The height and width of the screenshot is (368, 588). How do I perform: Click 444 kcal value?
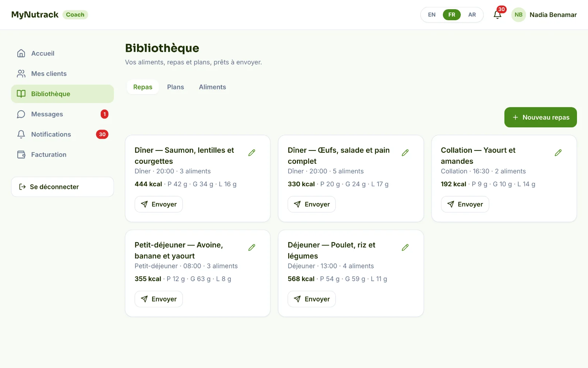(148, 184)
